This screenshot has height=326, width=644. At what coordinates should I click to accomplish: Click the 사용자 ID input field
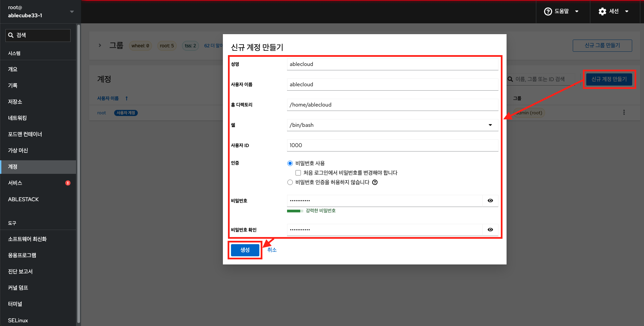392,145
